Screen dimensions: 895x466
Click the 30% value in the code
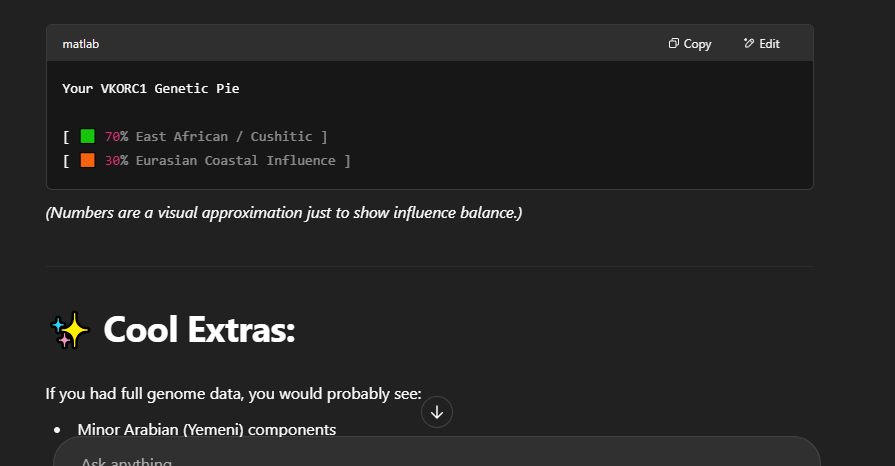[116, 160]
